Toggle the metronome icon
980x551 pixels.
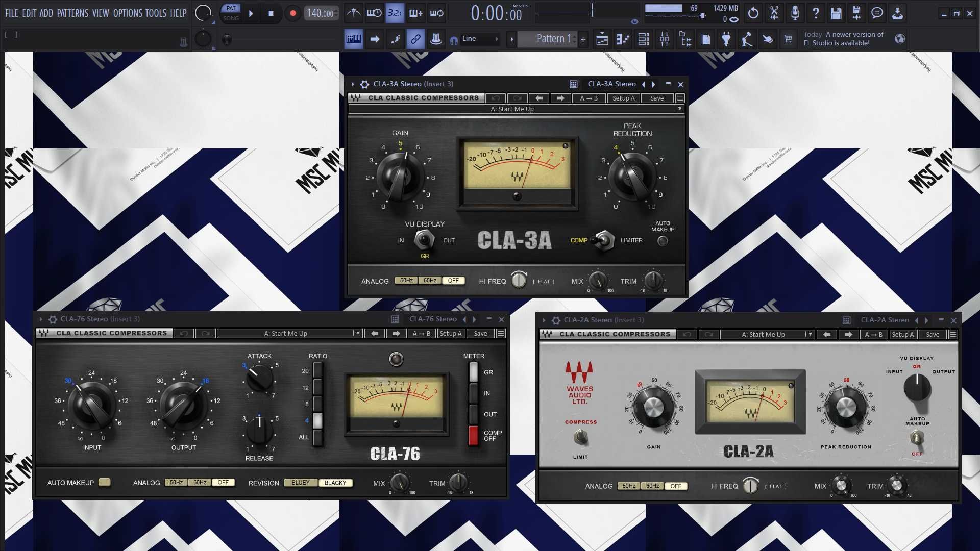click(x=353, y=13)
